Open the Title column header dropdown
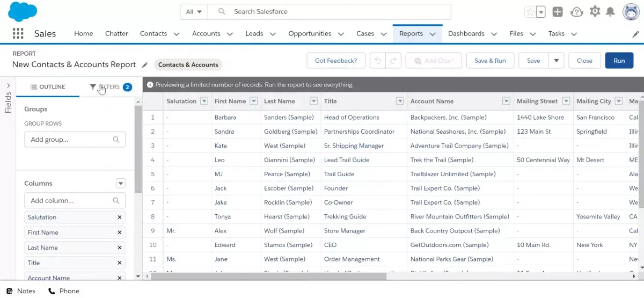The width and height of the screenshot is (644, 298). [400, 101]
